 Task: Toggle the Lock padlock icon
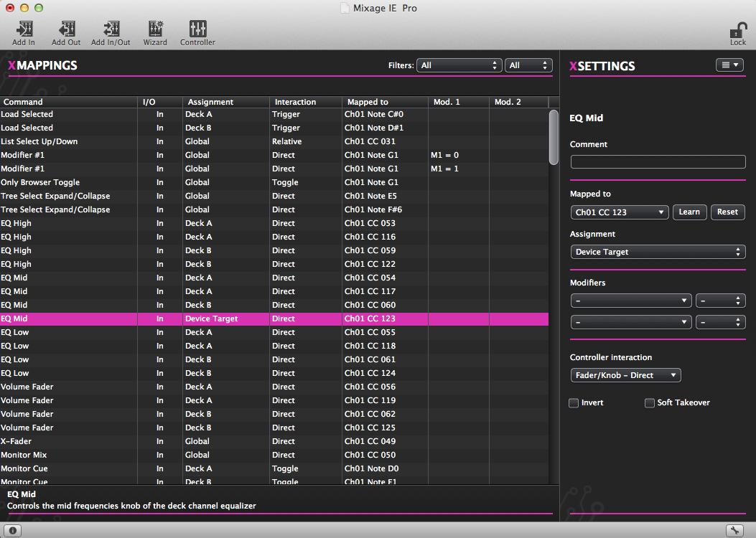(737, 32)
